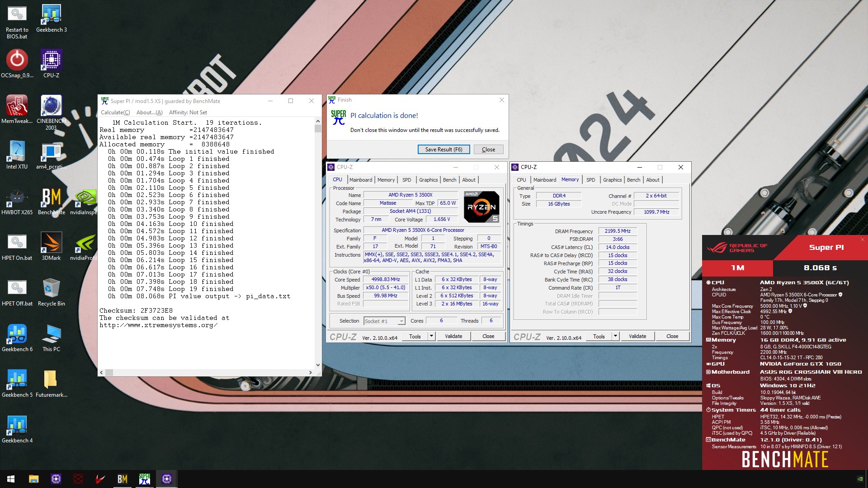Screen dimensions: 868x488
Task: Open Geekbench 3 desktop shortcut
Action: [52, 19]
